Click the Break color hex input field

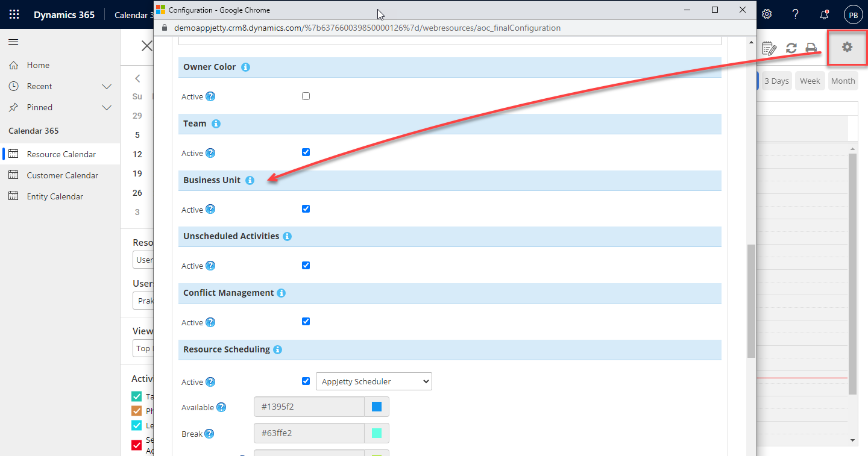click(x=309, y=433)
